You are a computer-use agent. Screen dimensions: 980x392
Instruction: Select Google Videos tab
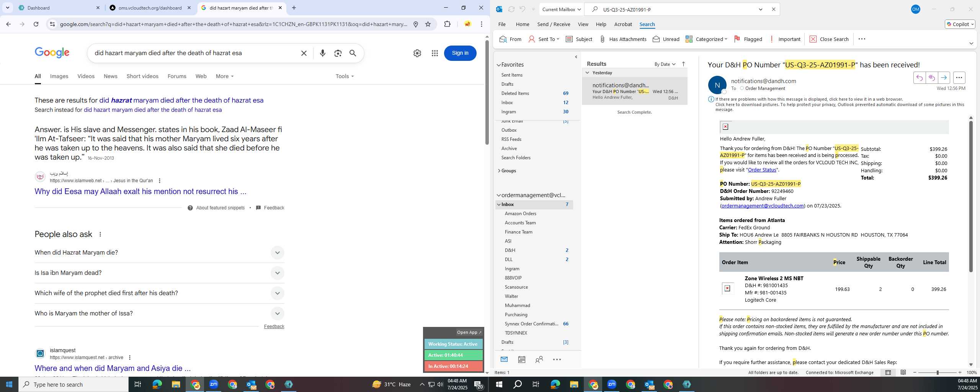tap(86, 76)
